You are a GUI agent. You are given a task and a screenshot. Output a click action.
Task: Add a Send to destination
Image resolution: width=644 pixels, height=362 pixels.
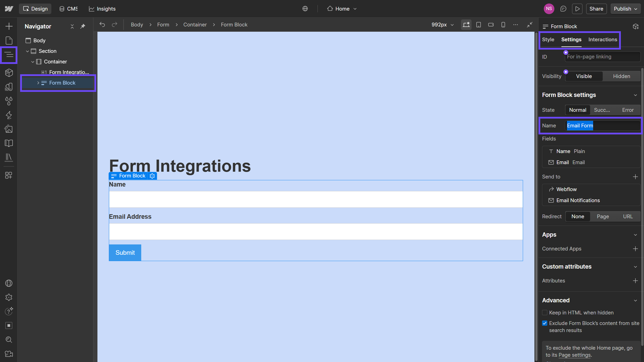(635, 177)
